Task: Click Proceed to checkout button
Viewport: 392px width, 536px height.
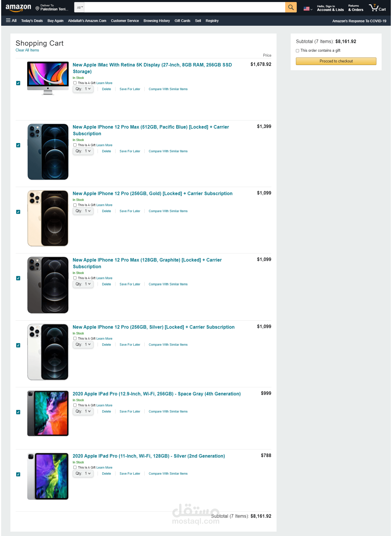Action: (x=336, y=61)
